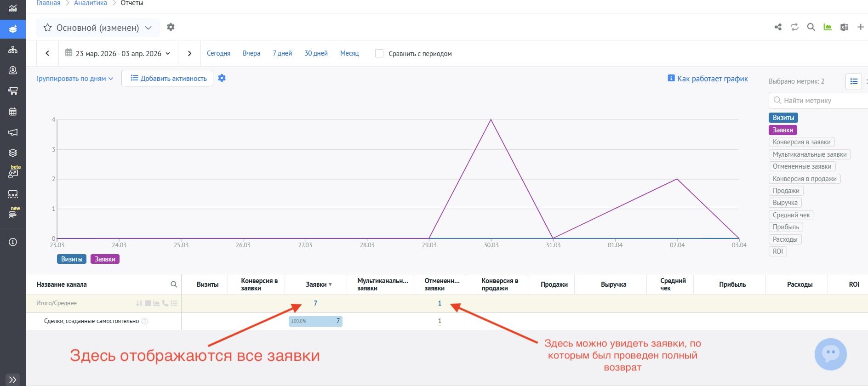Sort the table by Заявки column
This screenshot has width=868, height=386.
[x=319, y=284]
